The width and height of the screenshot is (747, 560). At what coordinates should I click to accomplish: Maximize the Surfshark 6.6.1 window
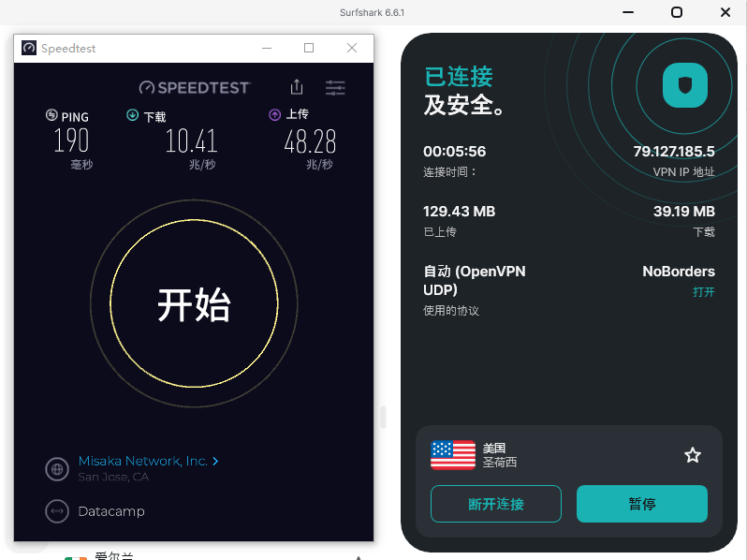tap(677, 12)
